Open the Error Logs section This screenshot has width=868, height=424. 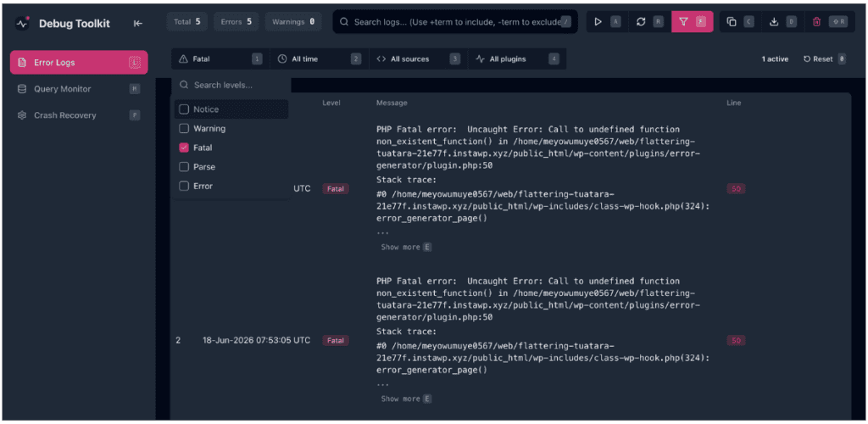(x=79, y=63)
